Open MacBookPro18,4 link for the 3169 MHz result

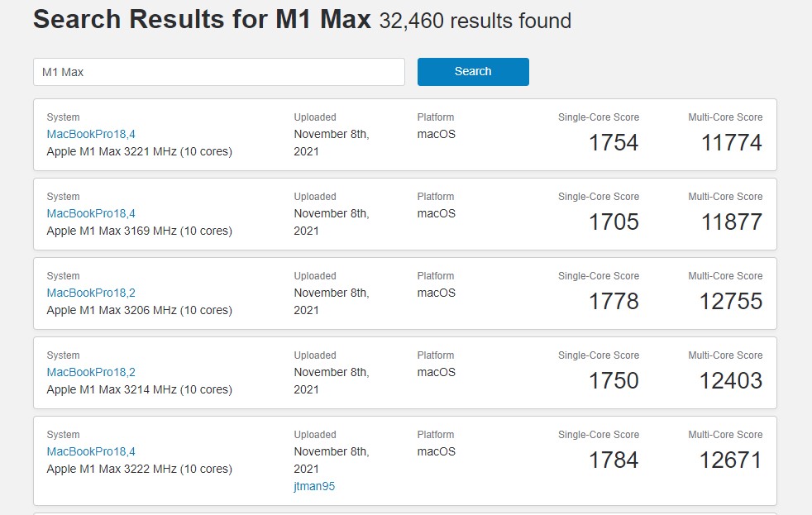pos(91,213)
